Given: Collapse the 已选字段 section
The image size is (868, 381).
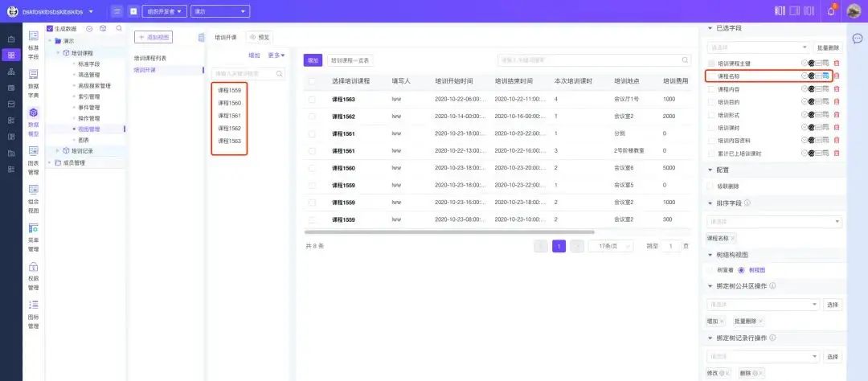Looking at the screenshot, I should tap(710, 28).
